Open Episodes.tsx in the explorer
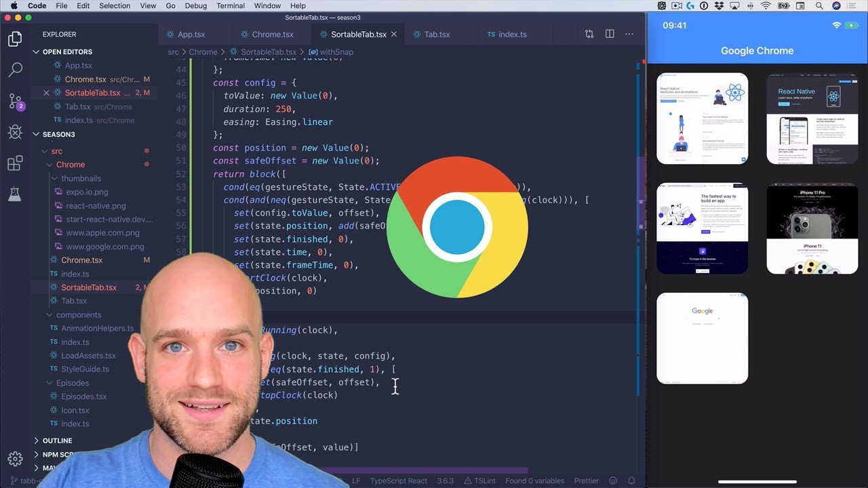The image size is (868, 488). [x=83, y=396]
